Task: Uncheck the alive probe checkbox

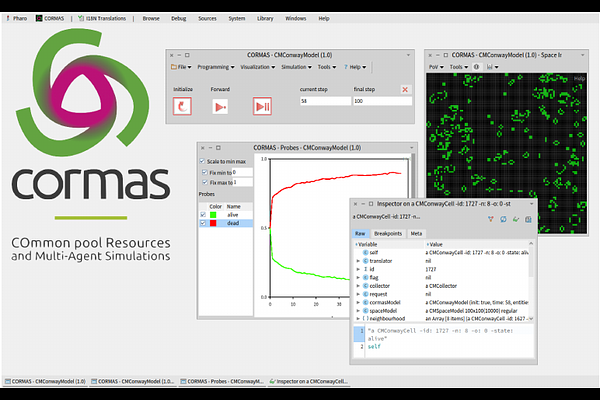Action: [x=203, y=215]
